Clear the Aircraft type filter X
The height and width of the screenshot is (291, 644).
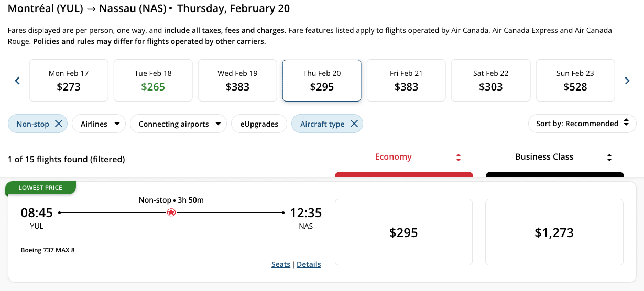coord(354,124)
